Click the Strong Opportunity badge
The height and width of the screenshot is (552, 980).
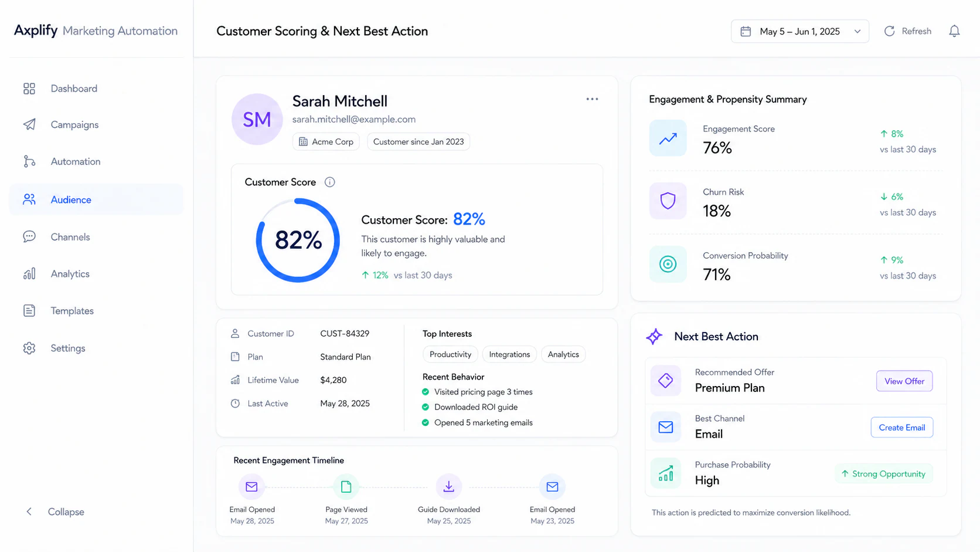[883, 474]
